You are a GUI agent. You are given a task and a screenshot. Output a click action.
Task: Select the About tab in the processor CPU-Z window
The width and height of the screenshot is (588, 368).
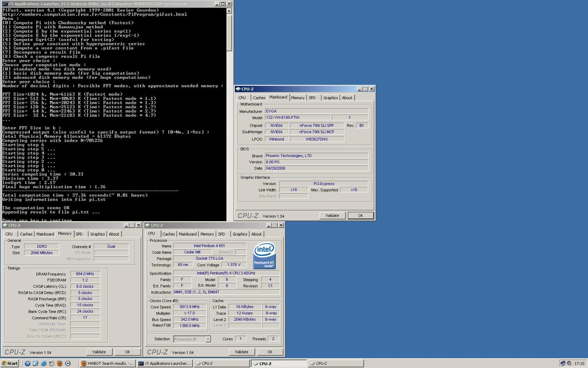(x=256, y=234)
